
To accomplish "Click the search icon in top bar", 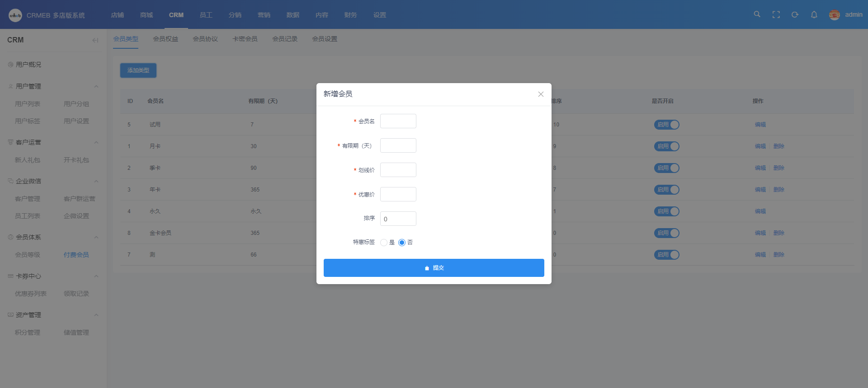I will [x=757, y=14].
